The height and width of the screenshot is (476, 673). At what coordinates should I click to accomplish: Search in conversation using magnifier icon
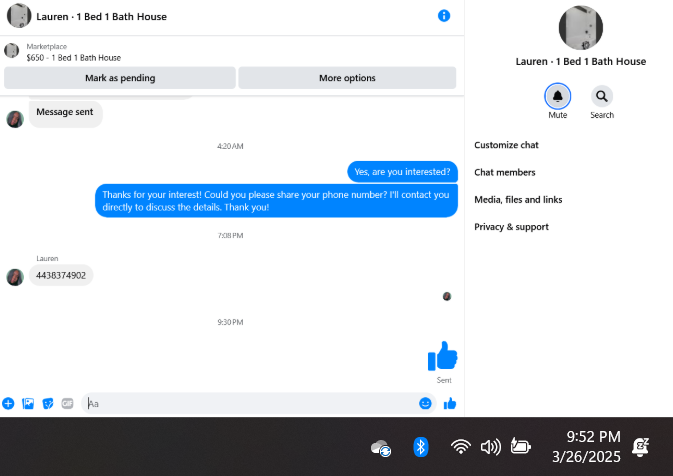pyautogui.click(x=602, y=96)
